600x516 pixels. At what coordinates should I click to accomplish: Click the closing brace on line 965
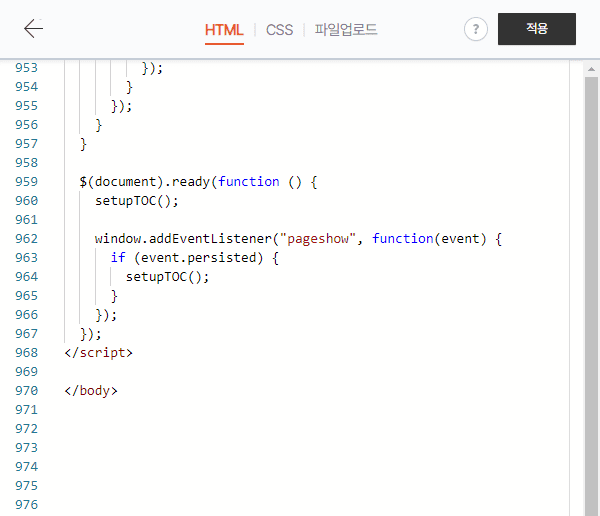click(x=114, y=296)
